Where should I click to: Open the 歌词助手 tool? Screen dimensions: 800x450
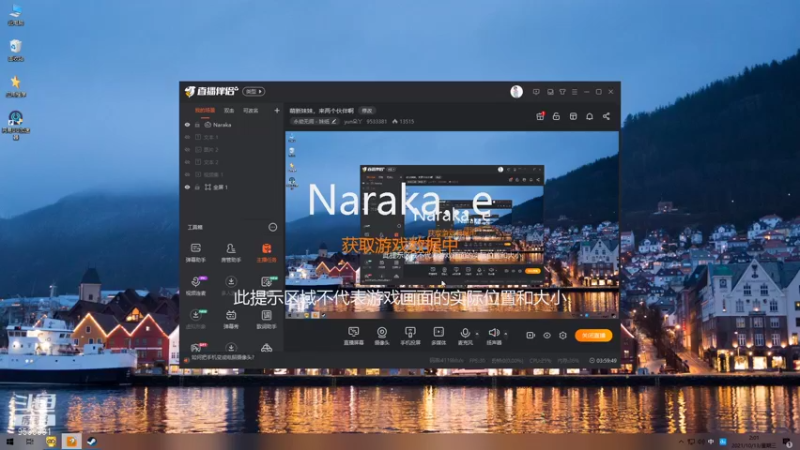click(x=266, y=319)
